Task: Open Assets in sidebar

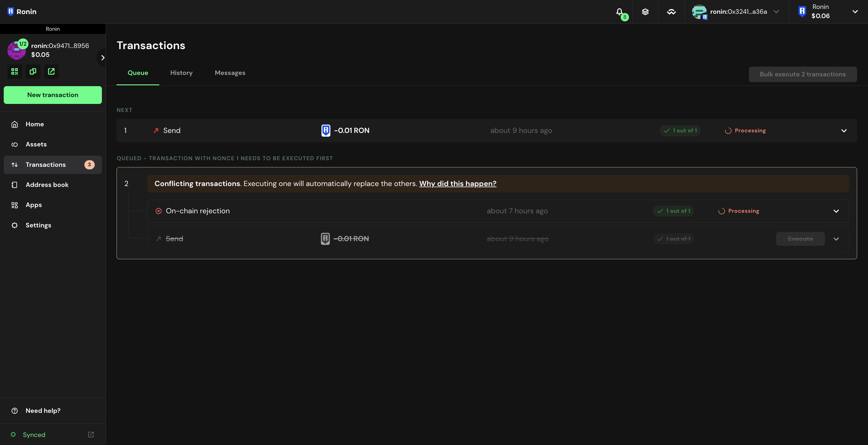Action: point(53,144)
